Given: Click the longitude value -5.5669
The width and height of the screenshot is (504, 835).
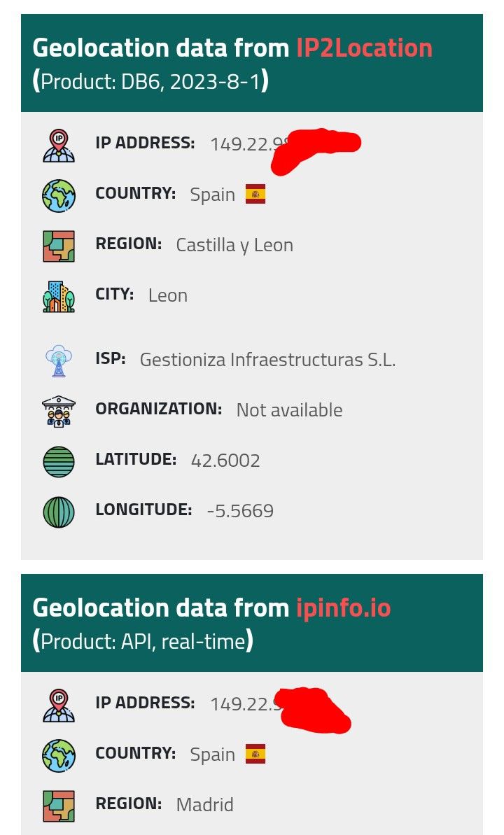Looking at the screenshot, I should (240, 511).
